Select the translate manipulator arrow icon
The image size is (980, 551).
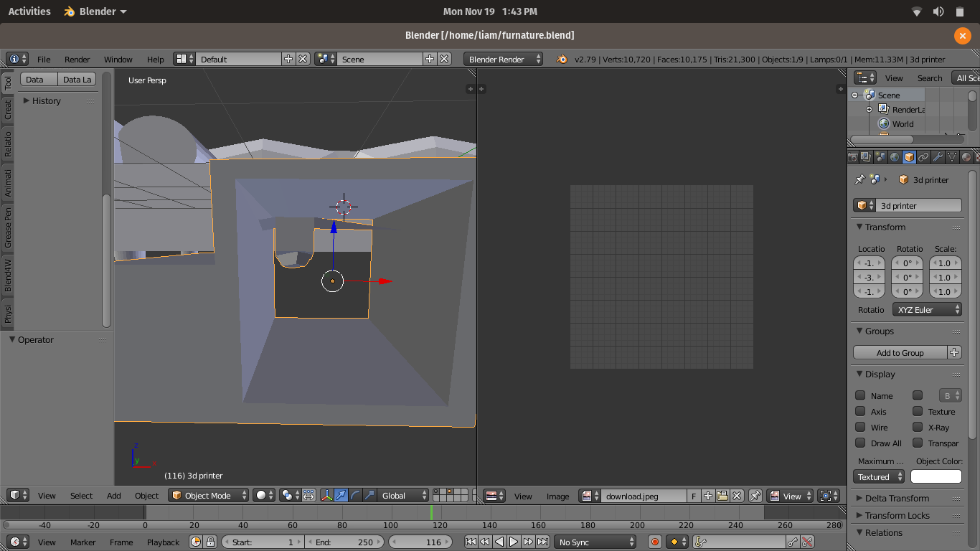(341, 496)
